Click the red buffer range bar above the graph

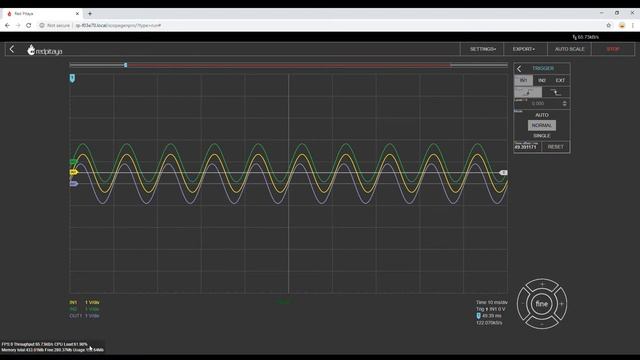289,65
